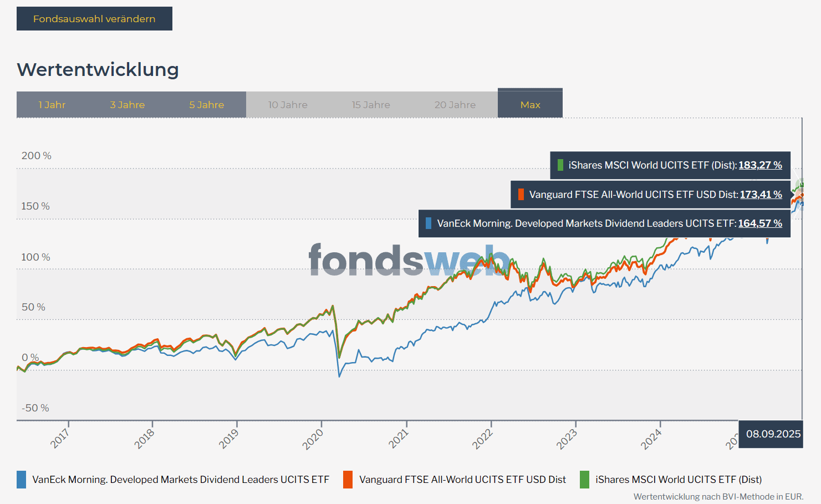Viewport: 821px width, 504px height.
Task: Toggle Vanguard FTSE All-World legend label
Action: pos(462,480)
